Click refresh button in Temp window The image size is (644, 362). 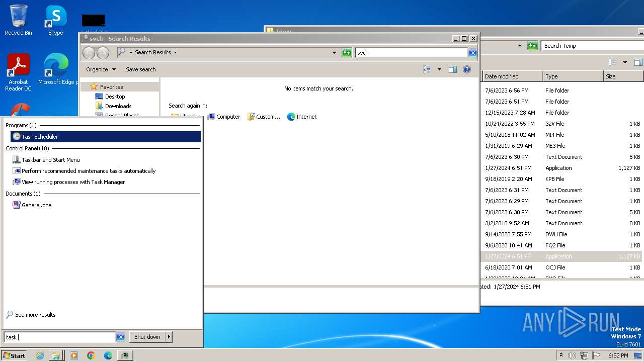click(x=532, y=46)
